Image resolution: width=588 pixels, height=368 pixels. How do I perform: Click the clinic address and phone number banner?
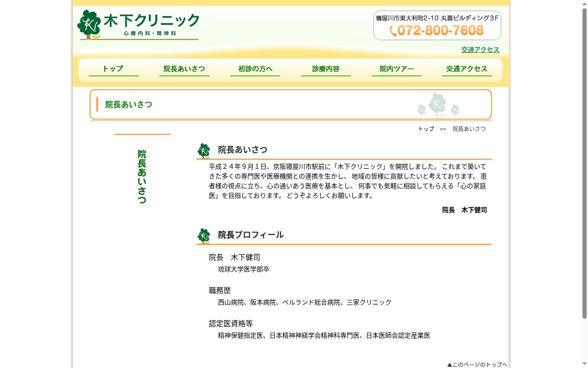[437, 25]
